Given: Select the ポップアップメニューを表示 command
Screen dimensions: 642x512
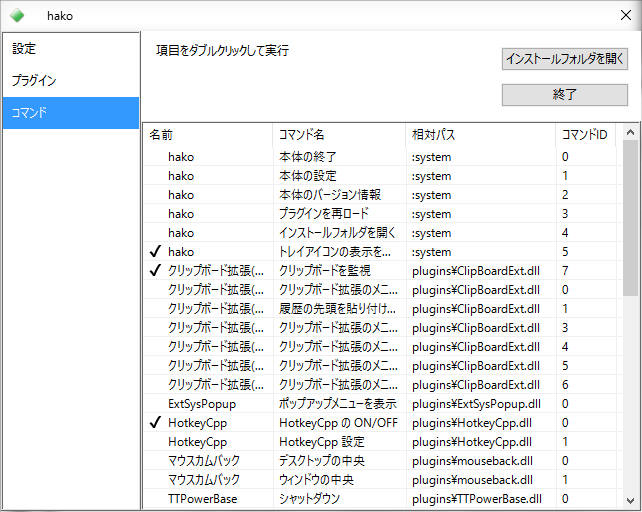Looking at the screenshot, I should 338,404.
